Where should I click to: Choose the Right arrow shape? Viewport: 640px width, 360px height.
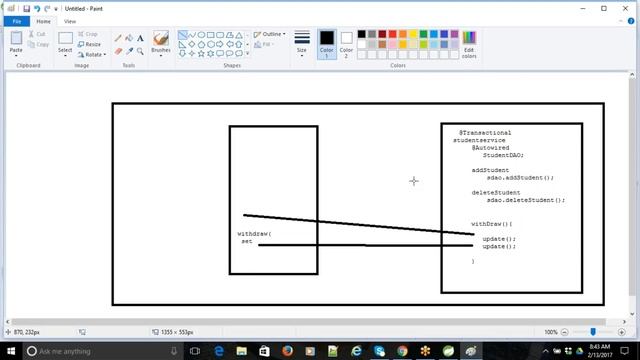coord(220,44)
